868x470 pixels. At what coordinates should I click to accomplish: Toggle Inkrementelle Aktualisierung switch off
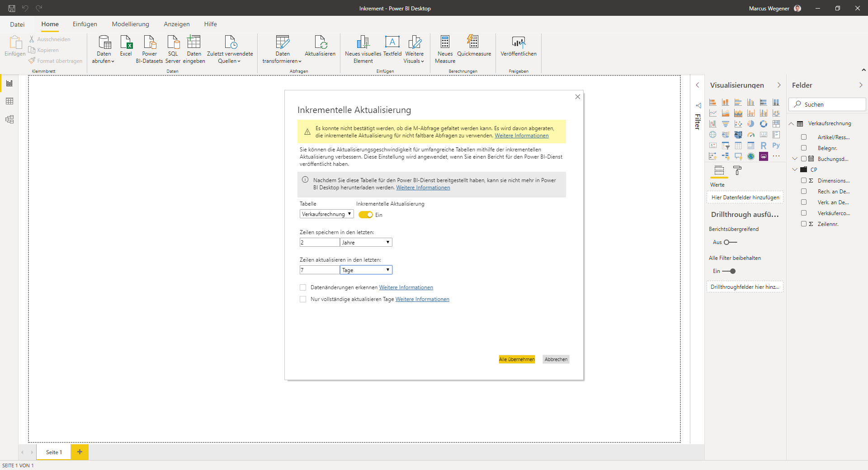[366, 215]
